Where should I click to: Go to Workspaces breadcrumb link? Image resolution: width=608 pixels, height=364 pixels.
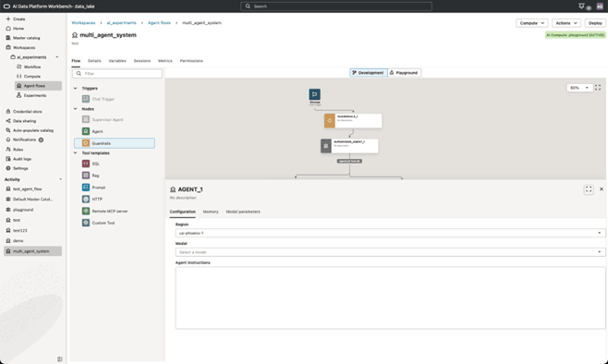point(83,23)
